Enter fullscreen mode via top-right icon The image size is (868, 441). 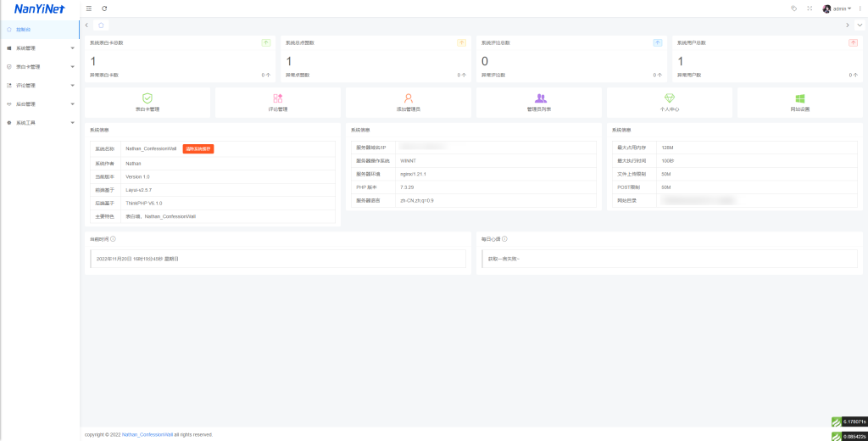[x=810, y=8]
